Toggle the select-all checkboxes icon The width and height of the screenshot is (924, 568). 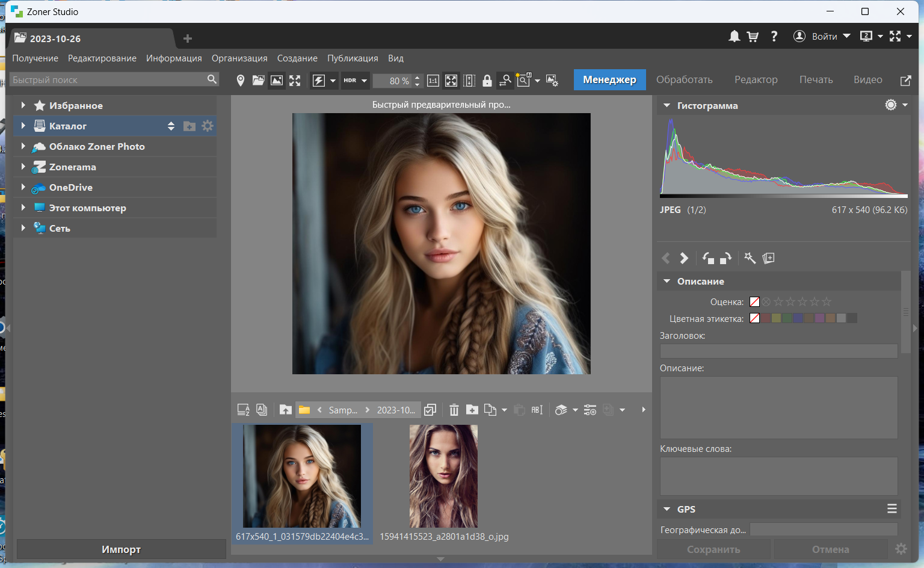(x=430, y=410)
